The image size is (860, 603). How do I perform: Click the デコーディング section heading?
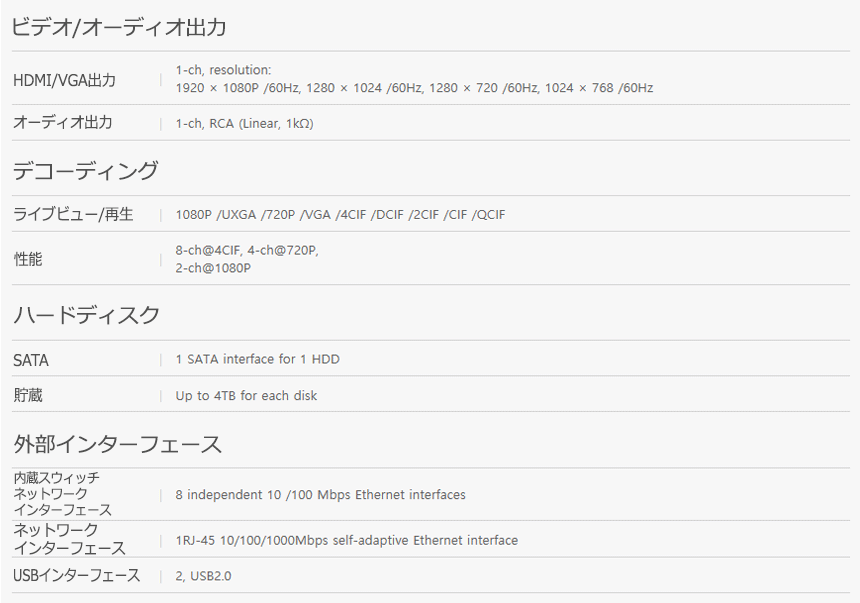click(x=85, y=171)
